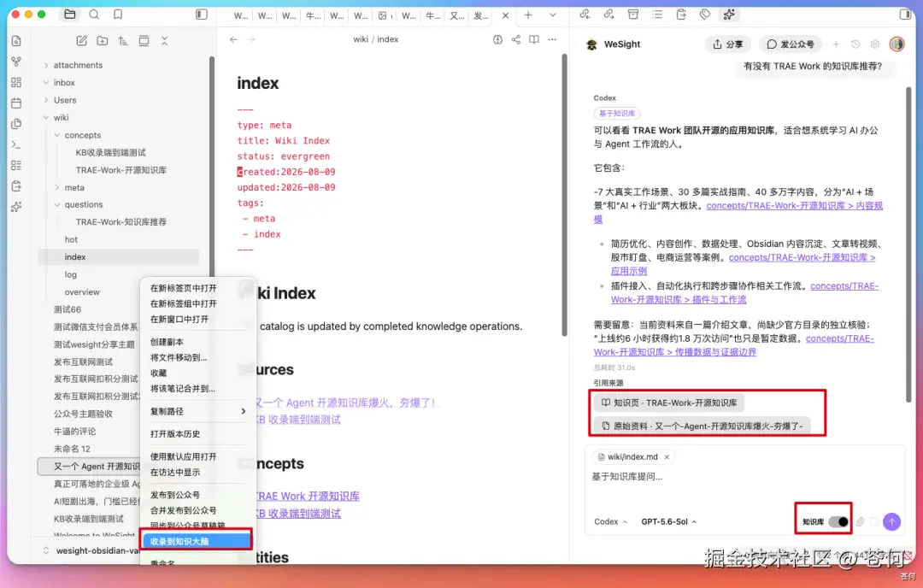Screen dimensions: 923x588
Task: Open quick switcher icon in left ribbon
Action: [x=16, y=41]
